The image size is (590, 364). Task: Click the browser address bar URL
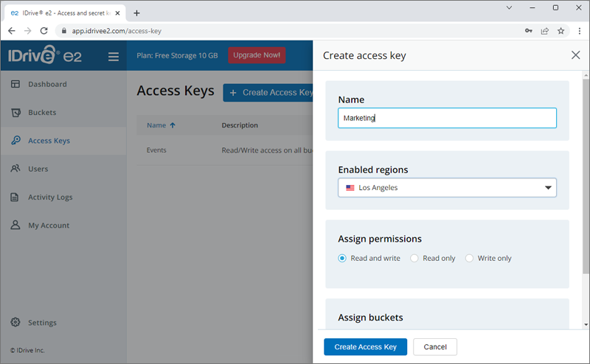(117, 31)
